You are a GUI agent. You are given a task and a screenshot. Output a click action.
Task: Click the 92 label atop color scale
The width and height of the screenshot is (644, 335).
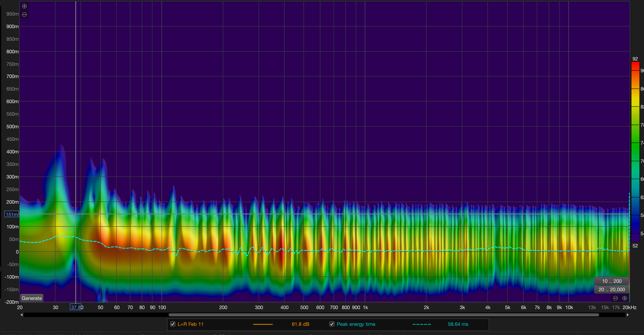point(635,59)
